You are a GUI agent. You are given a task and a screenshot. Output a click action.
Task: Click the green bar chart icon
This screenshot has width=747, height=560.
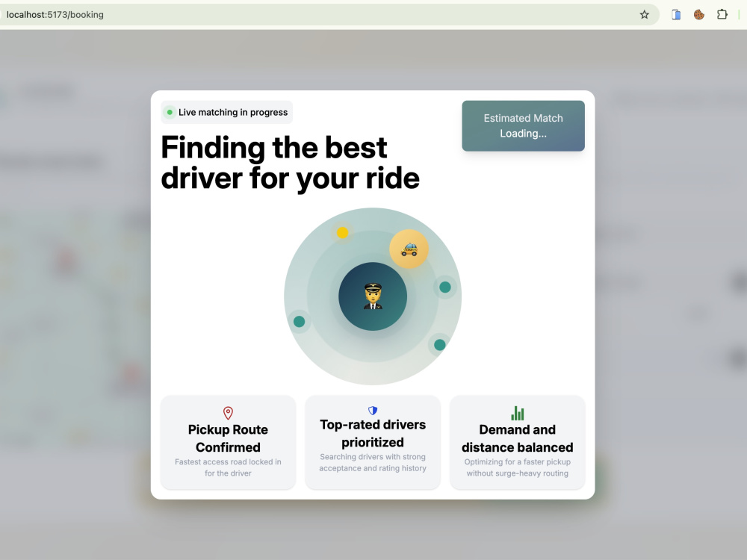[518, 413]
